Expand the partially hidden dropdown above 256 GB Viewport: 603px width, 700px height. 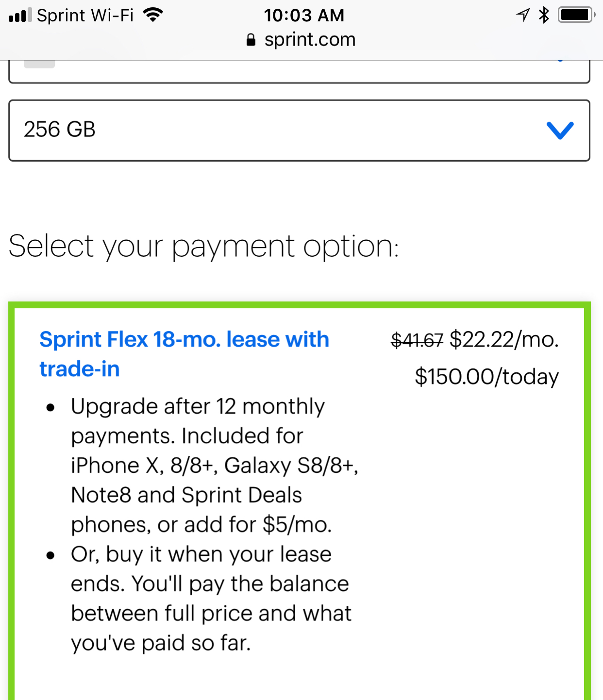299,72
